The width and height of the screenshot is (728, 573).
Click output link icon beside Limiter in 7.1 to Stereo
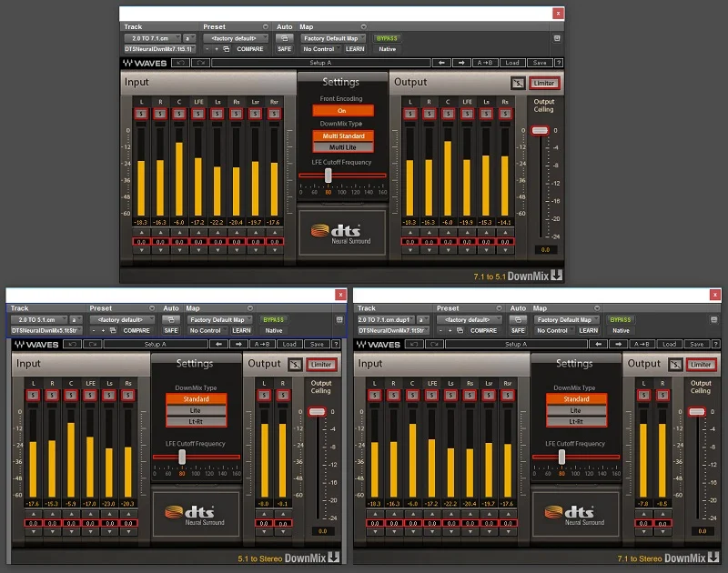[x=675, y=365]
